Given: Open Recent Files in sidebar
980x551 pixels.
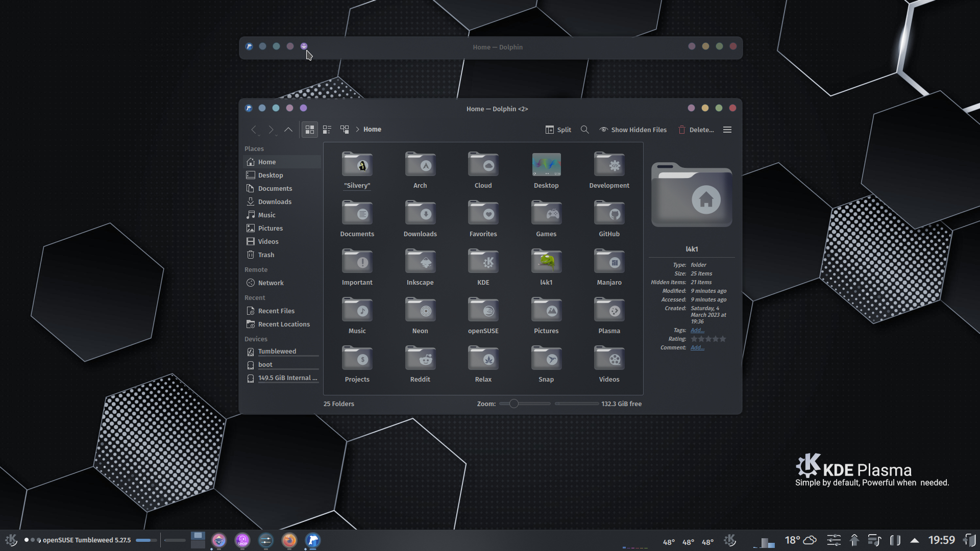Looking at the screenshot, I should tap(283, 311).
